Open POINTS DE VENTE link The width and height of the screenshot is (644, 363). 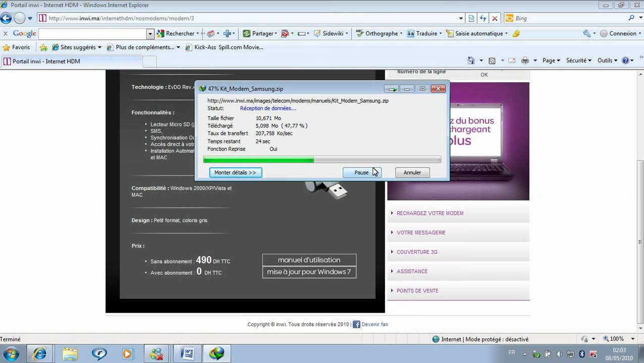coord(417,291)
